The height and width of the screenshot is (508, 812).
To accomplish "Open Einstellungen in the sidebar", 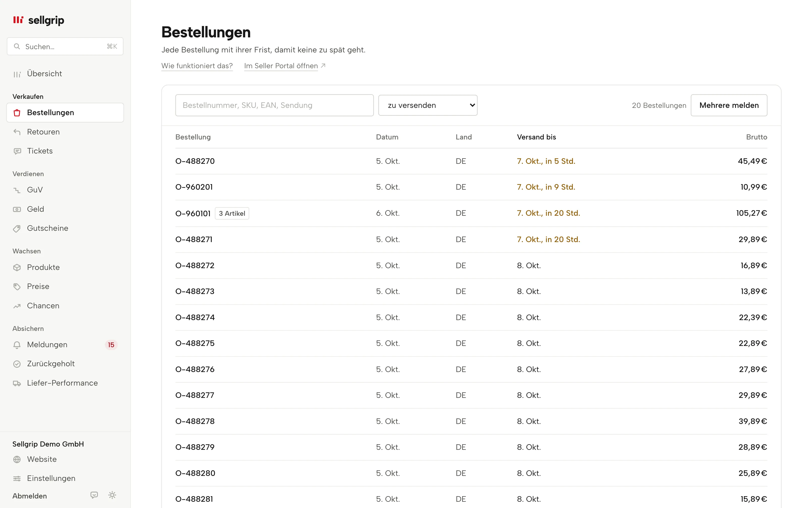I will pos(65,478).
